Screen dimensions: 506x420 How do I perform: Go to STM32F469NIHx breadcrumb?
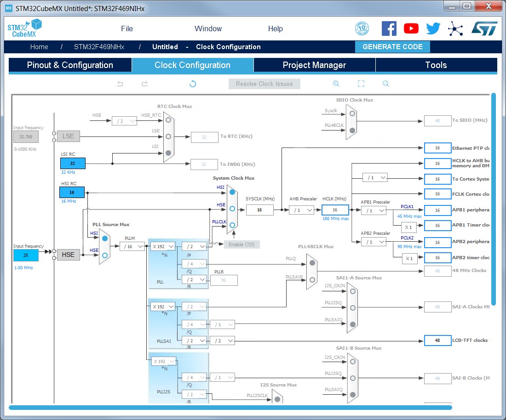point(99,47)
